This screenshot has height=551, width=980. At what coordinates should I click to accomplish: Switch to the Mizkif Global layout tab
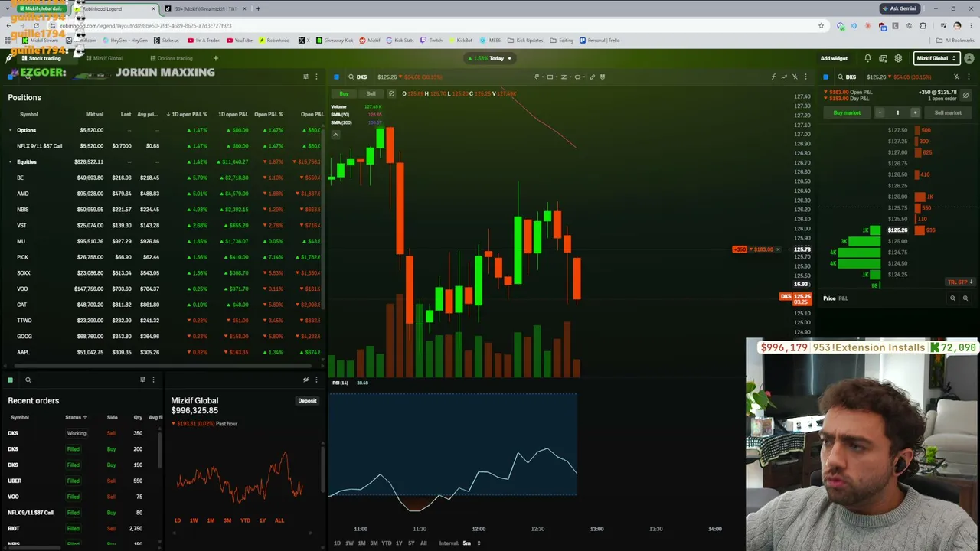tap(104, 58)
